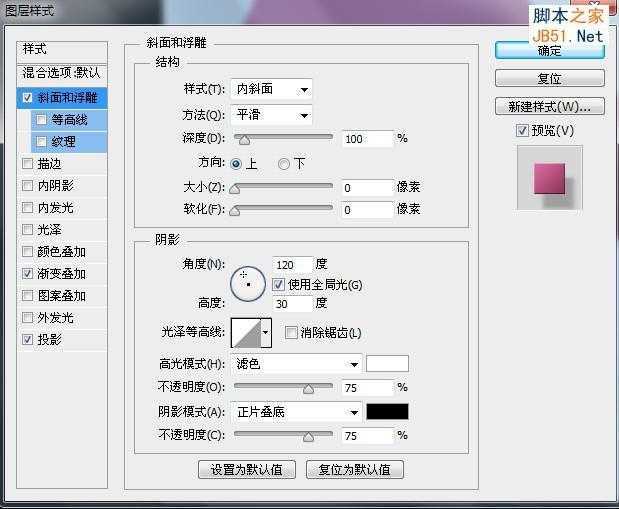The width and height of the screenshot is (619, 509).
Task: Enable the 纹理 checkbox
Action: coord(41,141)
